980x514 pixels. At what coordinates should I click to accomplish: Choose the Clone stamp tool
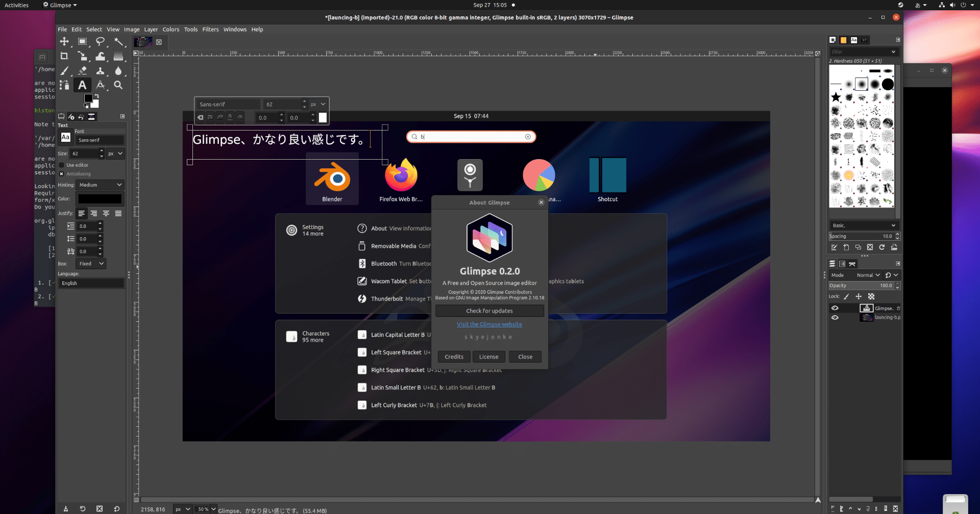[101, 71]
